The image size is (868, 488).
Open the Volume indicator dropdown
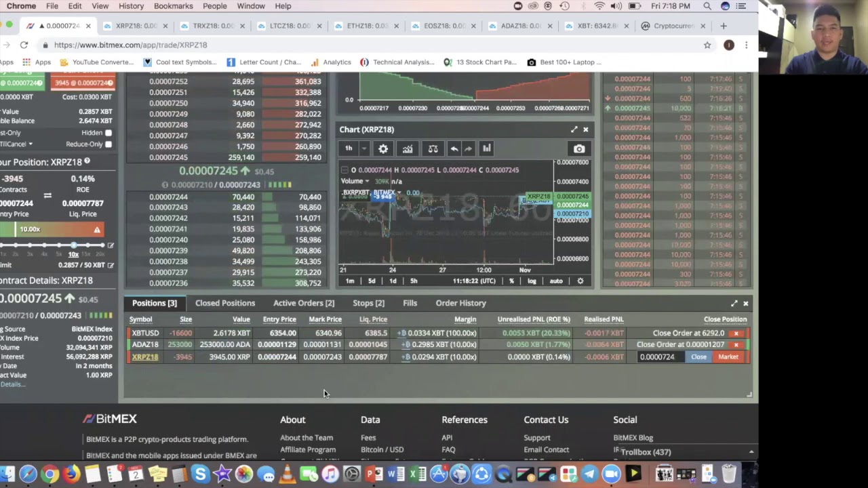click(x=367, y=182)
